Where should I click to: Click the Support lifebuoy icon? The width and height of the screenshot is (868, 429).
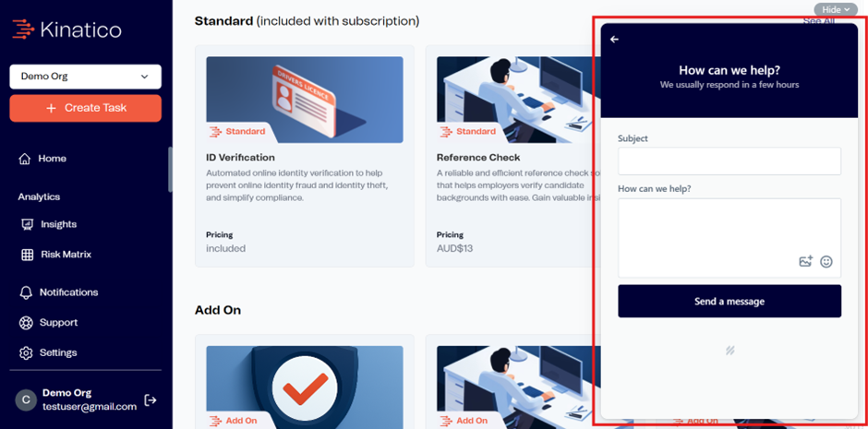(26, 323)
